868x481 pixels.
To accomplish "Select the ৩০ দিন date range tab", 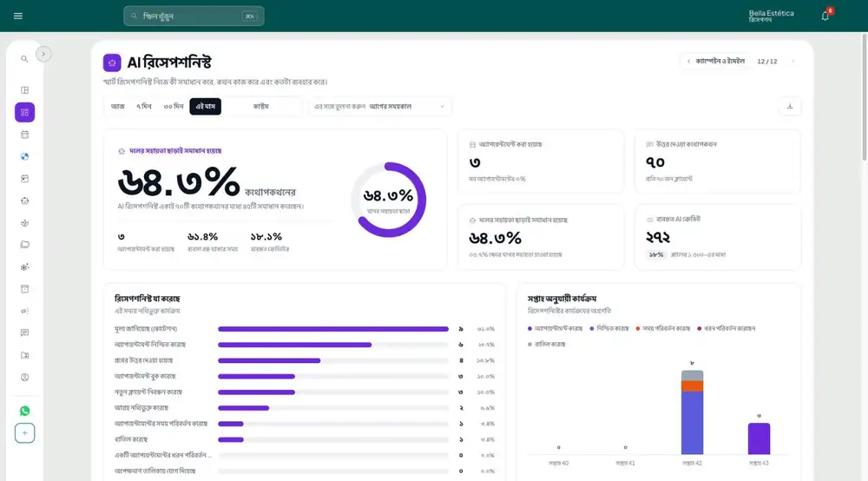I will point(174,106).
